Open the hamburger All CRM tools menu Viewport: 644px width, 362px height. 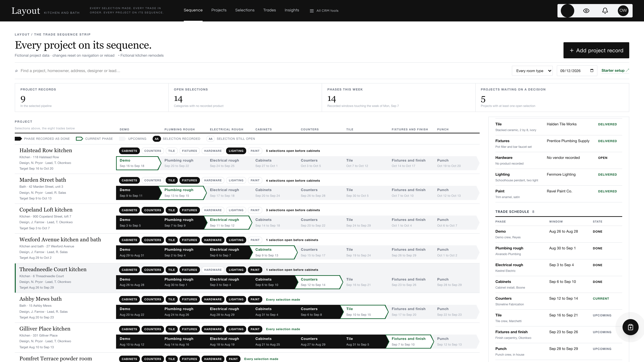[324, 11]
